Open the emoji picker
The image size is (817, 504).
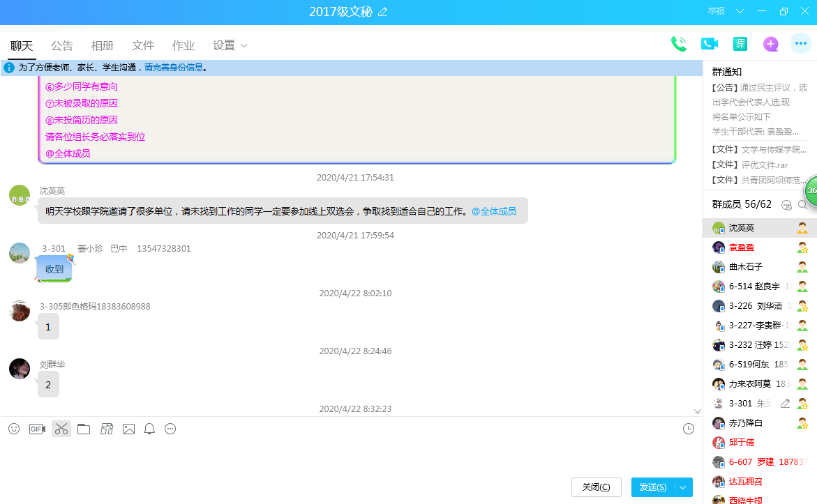[x=14, y=429]
